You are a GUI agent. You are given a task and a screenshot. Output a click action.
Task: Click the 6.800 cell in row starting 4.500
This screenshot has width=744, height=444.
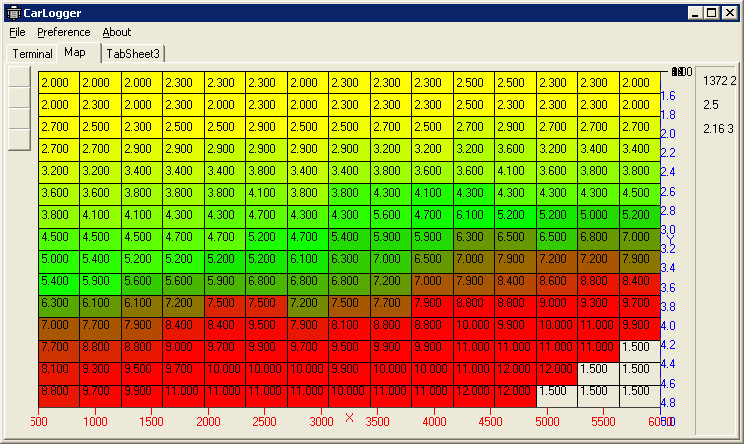pos(598,240)
